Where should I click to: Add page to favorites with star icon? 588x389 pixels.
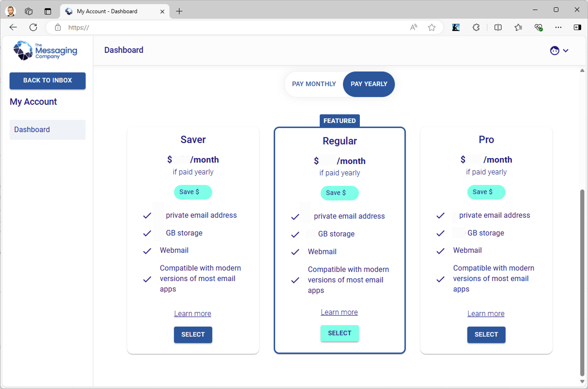pyautogui.click(x=432, y=27)
